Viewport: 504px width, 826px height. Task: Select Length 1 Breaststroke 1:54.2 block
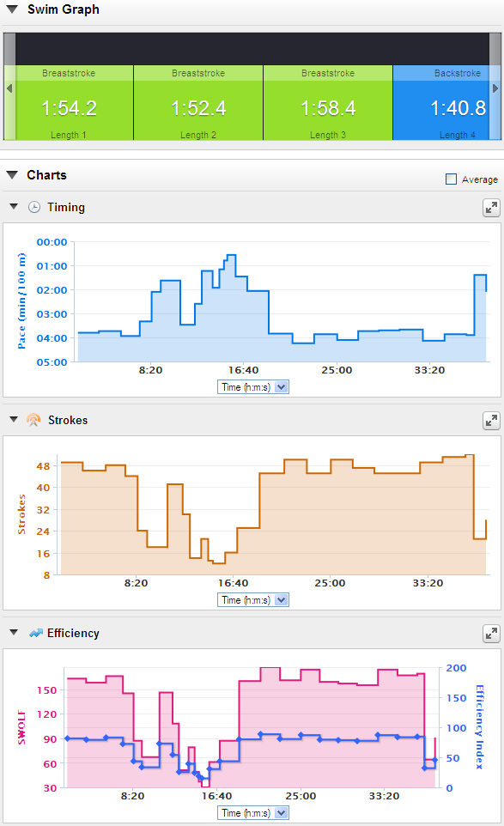[69, 103]
